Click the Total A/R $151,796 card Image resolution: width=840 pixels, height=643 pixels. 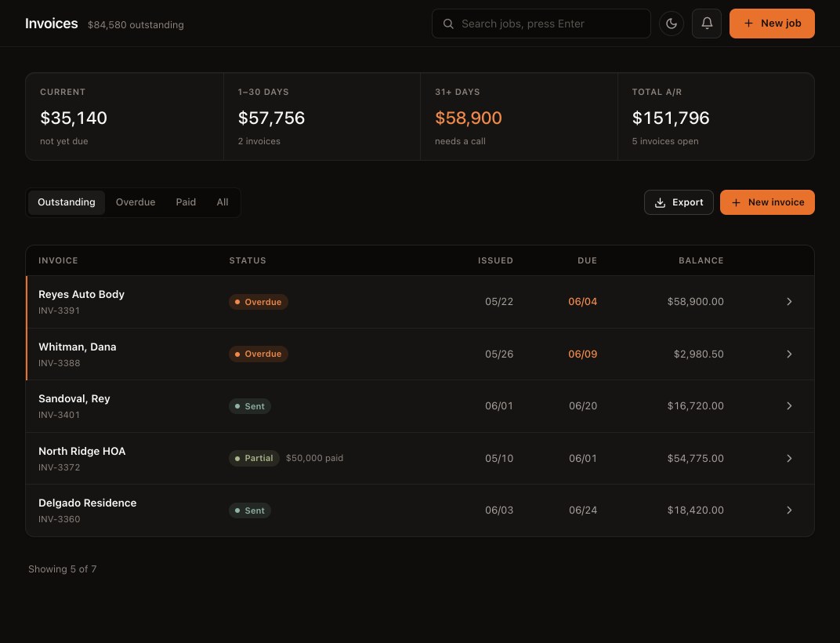[716, 116]
